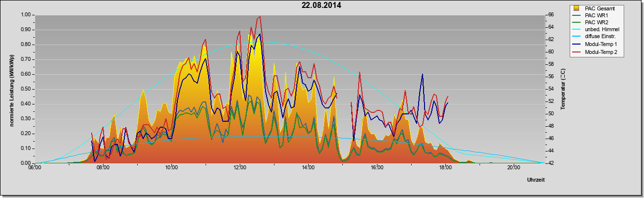Screen dimensions: 644x198
Task: Select the Modul-Temp 1 legend entry
Action: [x=600, y=45]
